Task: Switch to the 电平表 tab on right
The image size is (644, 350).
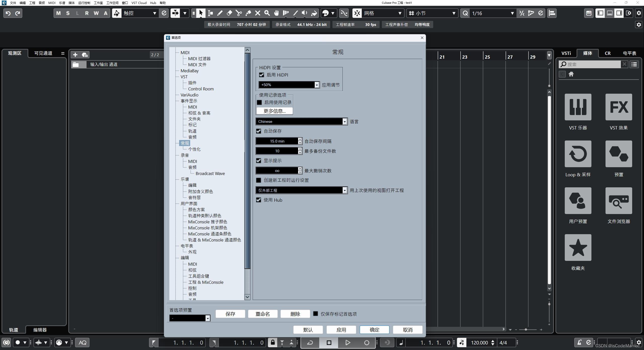Action: (629, 53)
